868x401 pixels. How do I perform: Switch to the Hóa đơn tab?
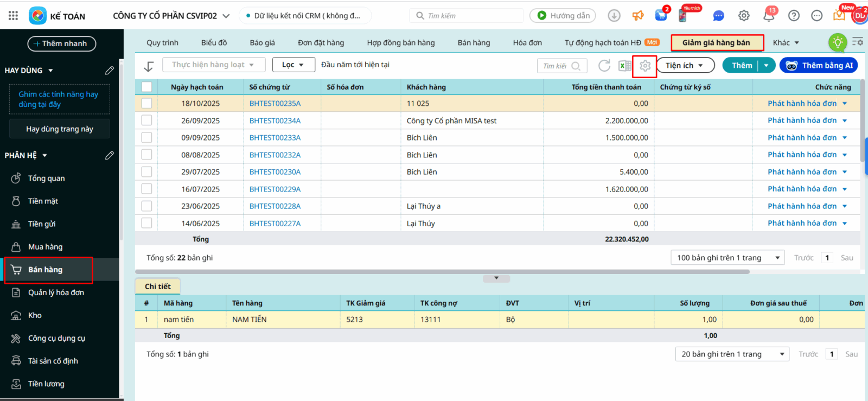click(x=527, y=42)
